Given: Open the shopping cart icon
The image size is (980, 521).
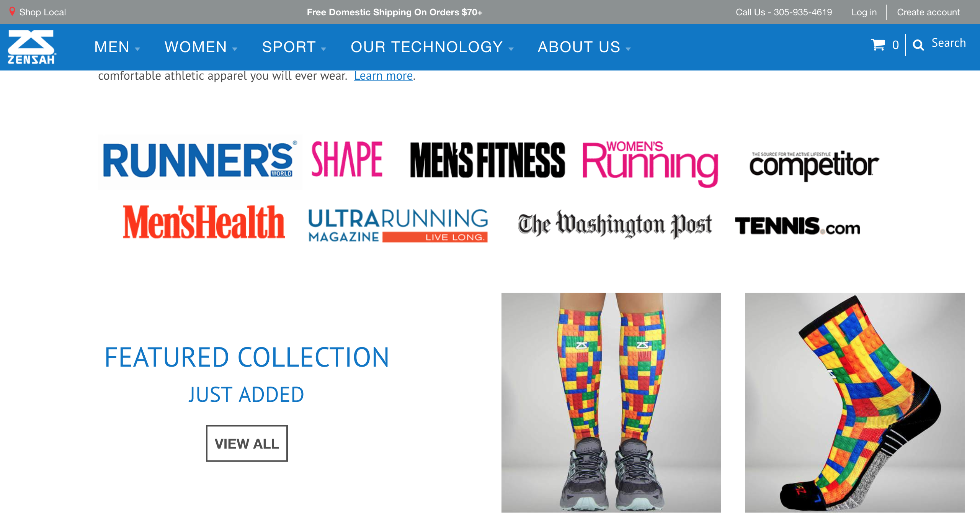Looking at the screenshot, I should [x=878, y=44].
